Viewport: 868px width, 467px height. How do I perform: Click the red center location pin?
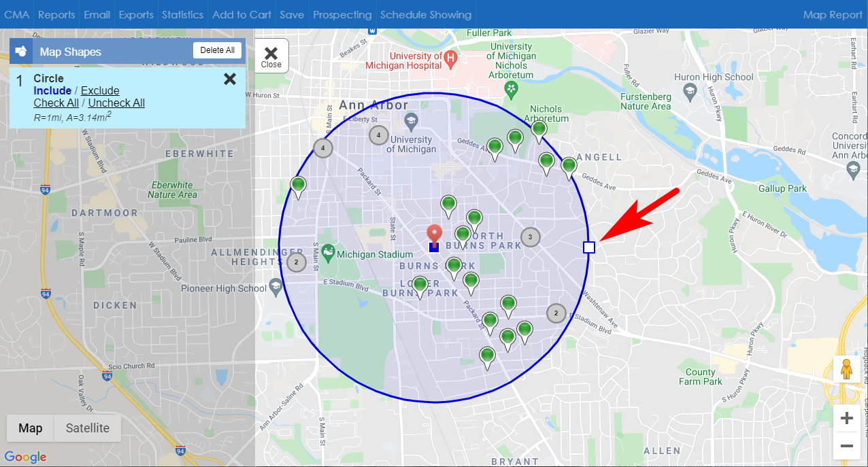pos(434,233)
